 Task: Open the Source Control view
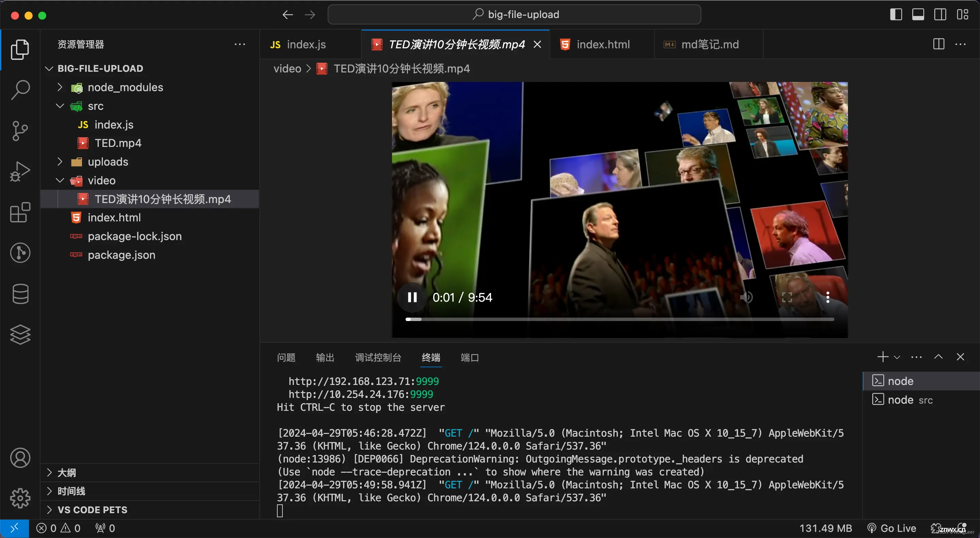coord(20,131)
